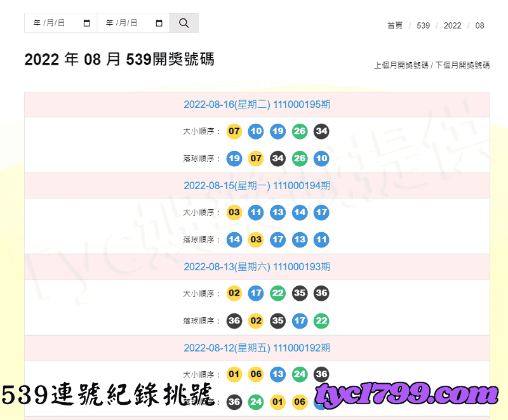Click ball 14 in 08-15 大小順序 row
Screen dimensions: 508x420
(300, 213)
